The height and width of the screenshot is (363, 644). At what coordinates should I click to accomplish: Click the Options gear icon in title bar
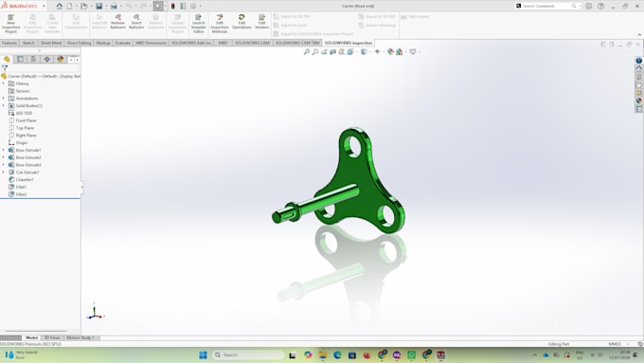tap(193, 7)
